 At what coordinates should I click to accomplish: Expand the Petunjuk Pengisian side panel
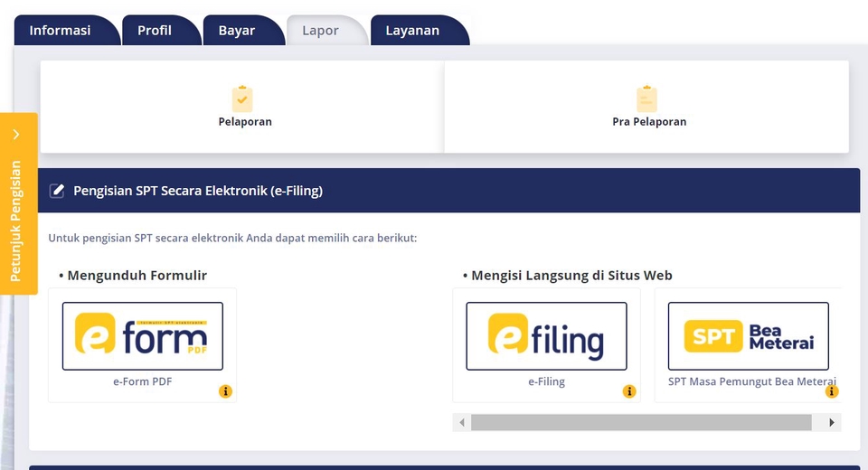tap(18, 203)
